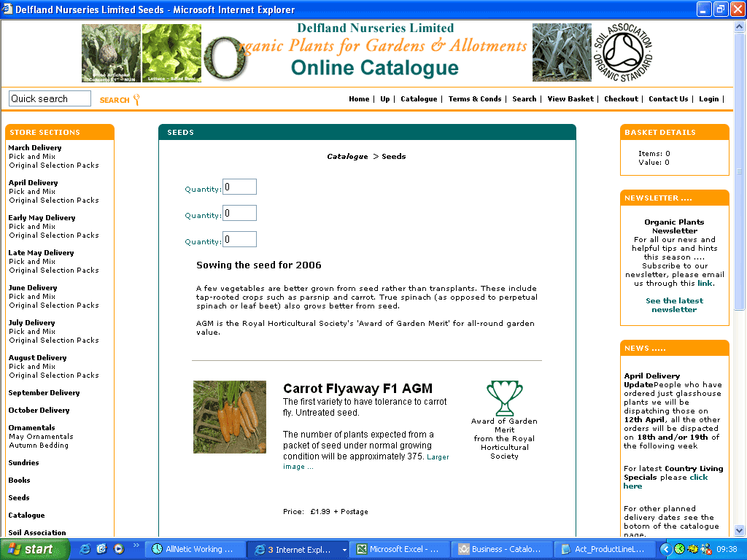The width and height of the screenshot is (747, 560).
Task: Click the Award of Garden Merit trophy icon
Action: (x=504, y=397)
